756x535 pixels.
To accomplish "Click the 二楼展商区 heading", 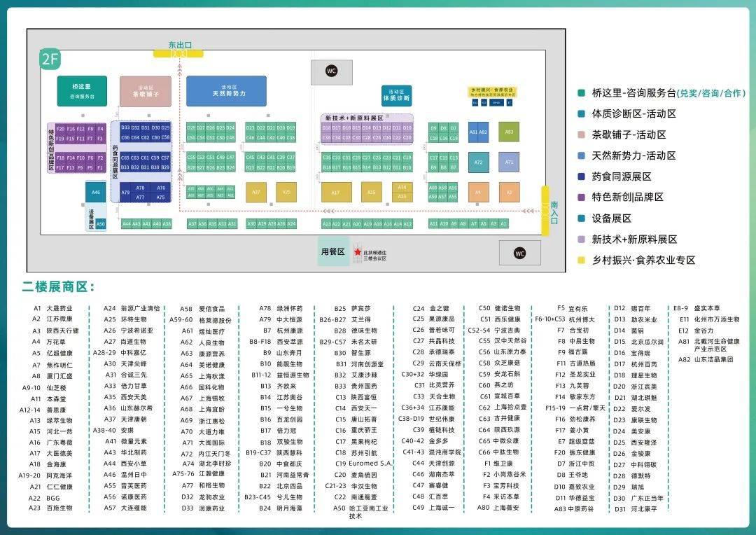I will [58, 287].
